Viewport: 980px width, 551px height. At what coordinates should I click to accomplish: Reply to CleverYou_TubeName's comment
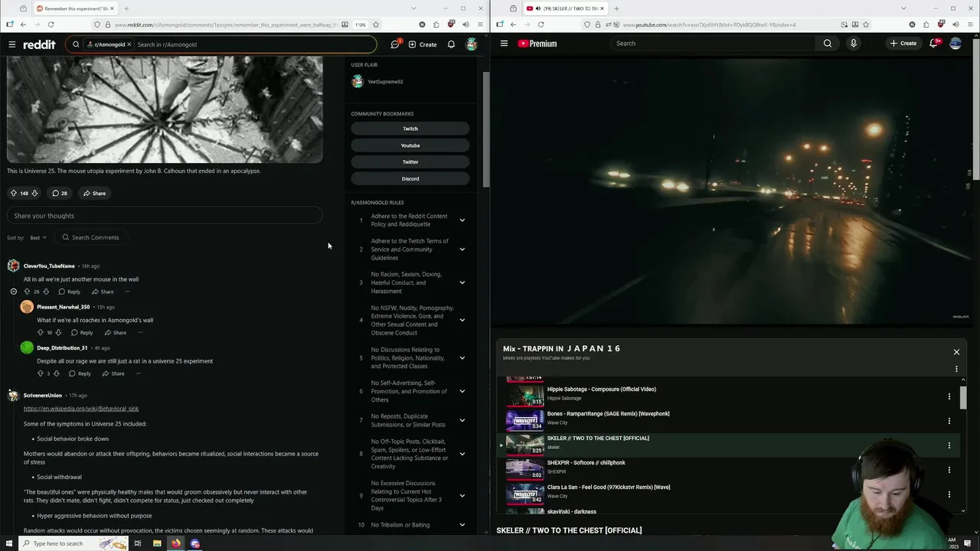pyautogui.click(x=70, y=292)
